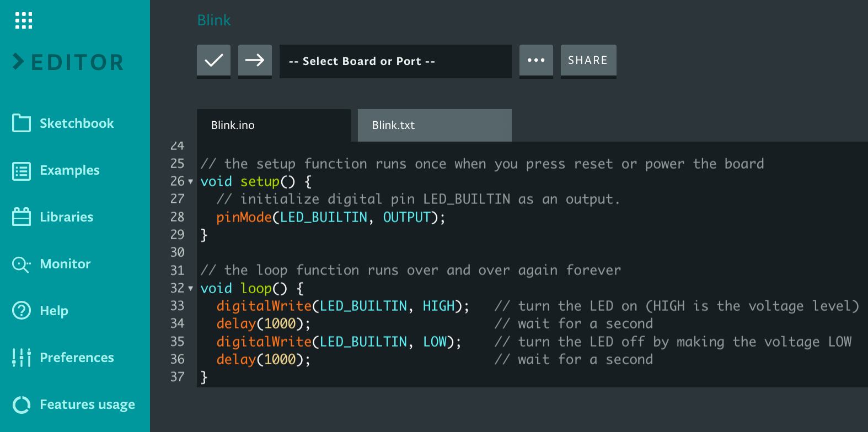Open the Select Board or Port dropdown
This screenshot has height=432, width=868.
coord(395,61)
